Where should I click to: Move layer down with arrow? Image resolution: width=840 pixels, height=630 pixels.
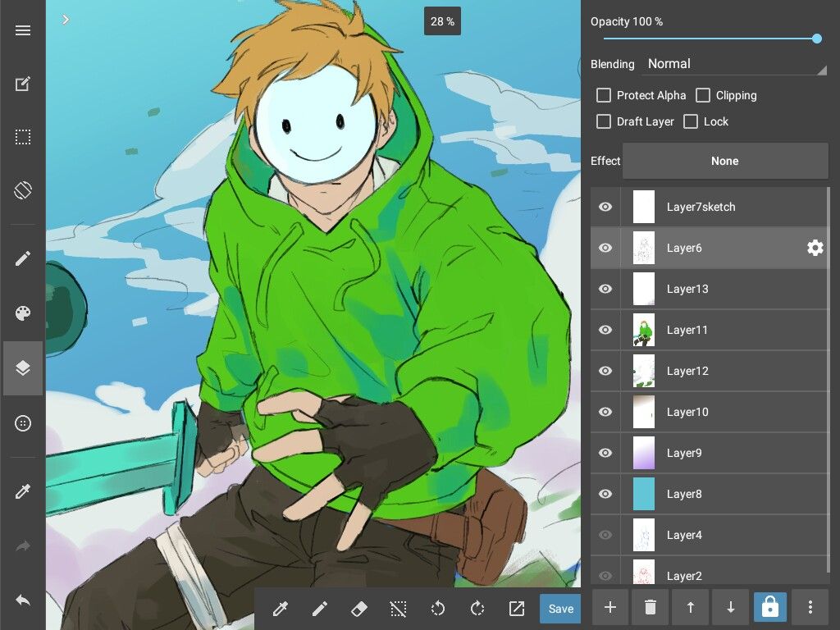(730, 607)
